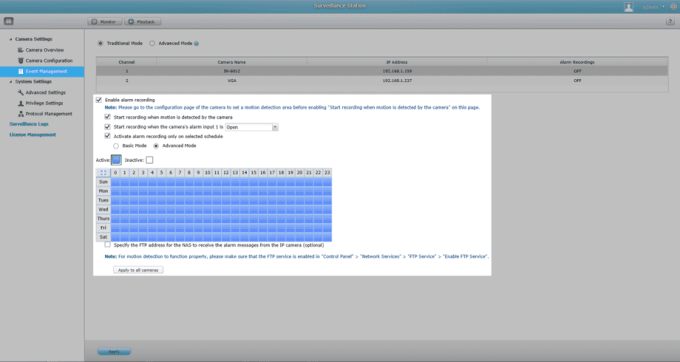Toggle Enable alarm recording checkbox
Viewport: 680px width, 362px height.
coord(99,100)
